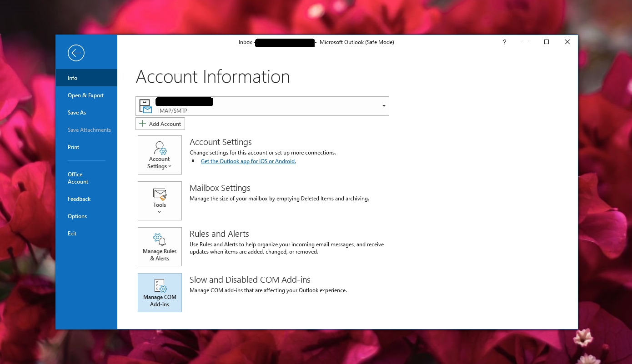Select Print in the sidebar
This screenshot has width=632, height=364.
pyautogui.click(x=86, y=147)
